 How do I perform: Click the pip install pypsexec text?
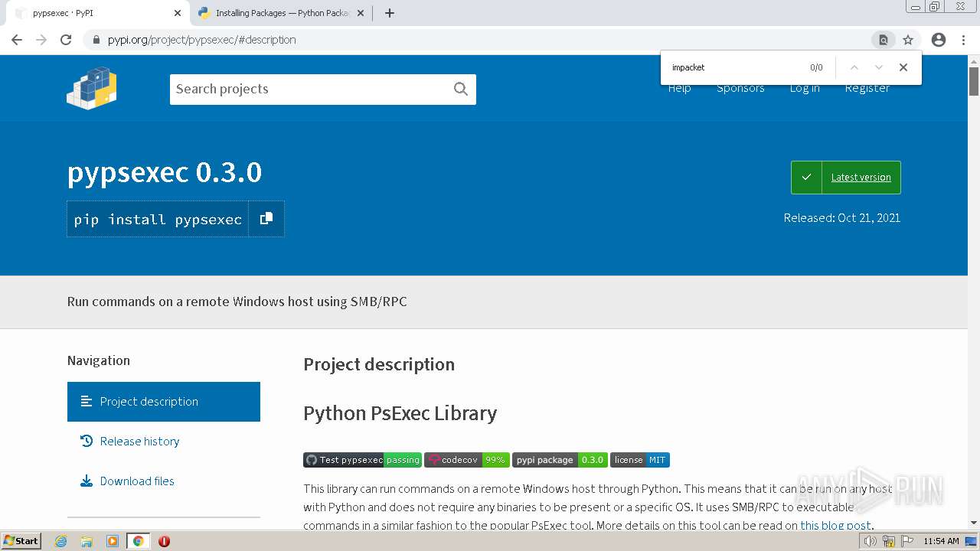pyautogui.click(x=158, y=220)
